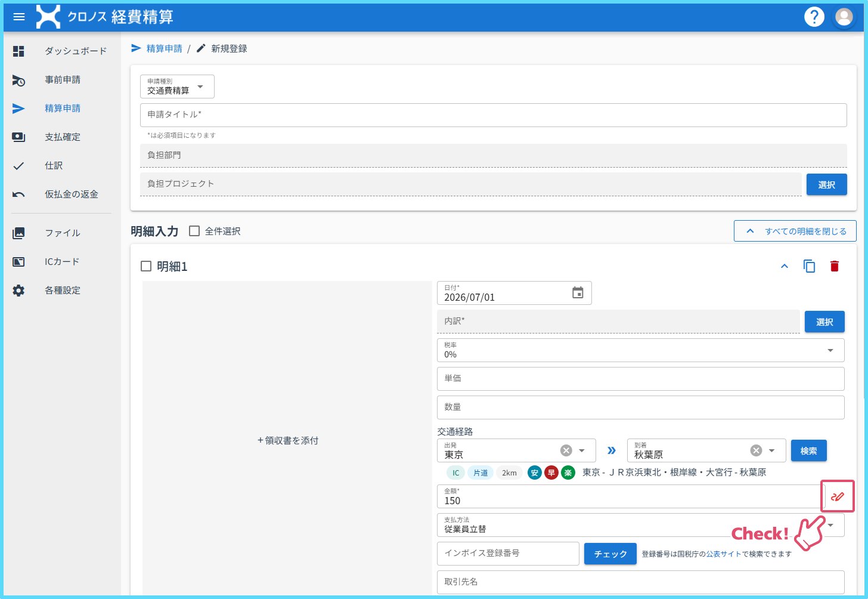Clear the 出発 station 東京

tap(566, 450)
